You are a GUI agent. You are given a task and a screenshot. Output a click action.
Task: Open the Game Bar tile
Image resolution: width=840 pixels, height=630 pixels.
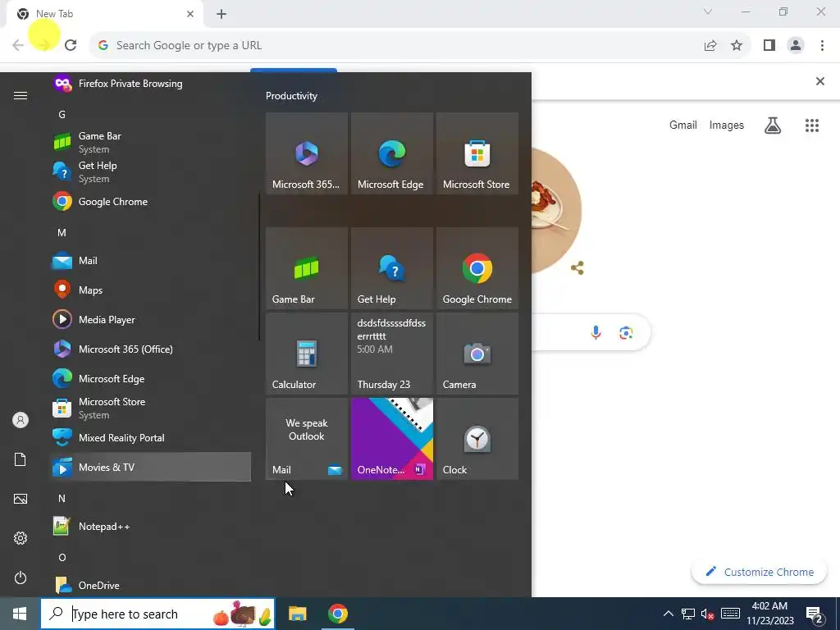click(307, 268)
